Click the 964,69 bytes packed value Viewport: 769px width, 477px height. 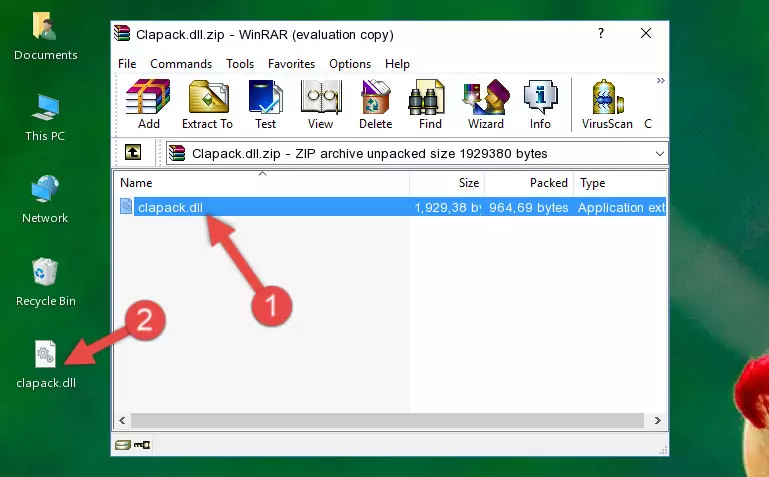(x=528, y=207)
